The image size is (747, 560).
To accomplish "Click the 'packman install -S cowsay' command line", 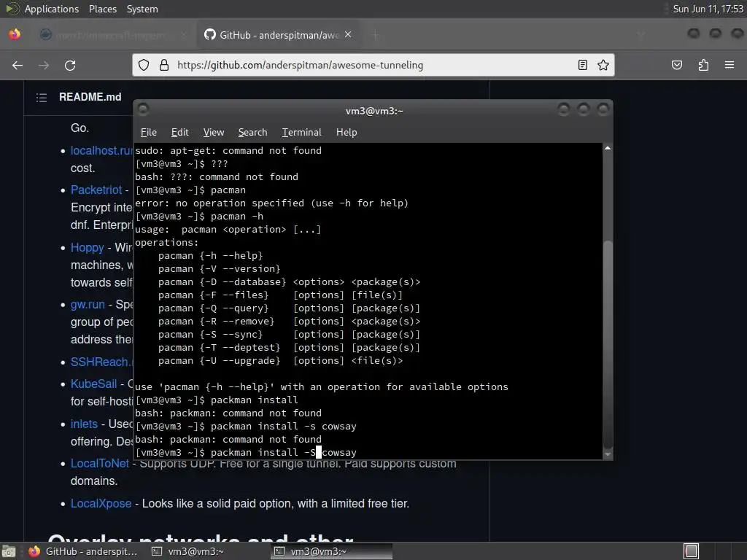I will pos(246,453).
